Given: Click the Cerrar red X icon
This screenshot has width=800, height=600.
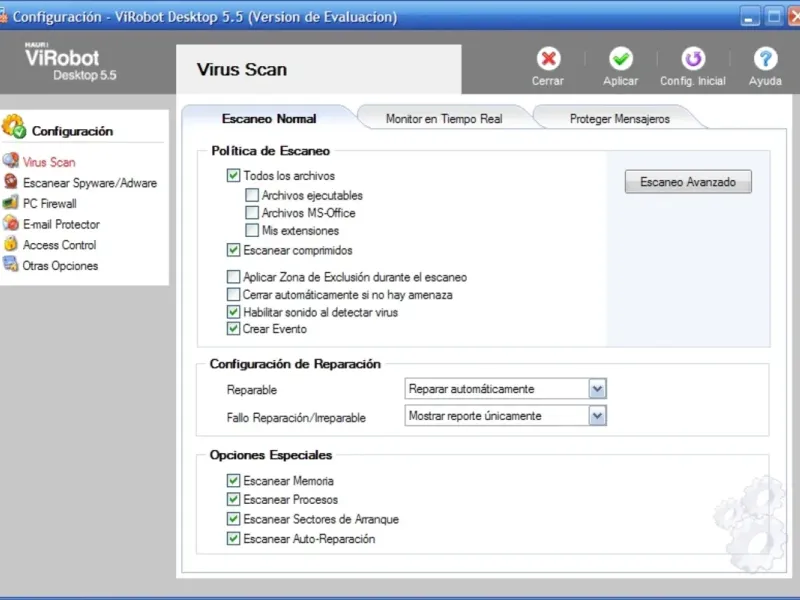Looking at the screenshot, I should tap(548, 59).
